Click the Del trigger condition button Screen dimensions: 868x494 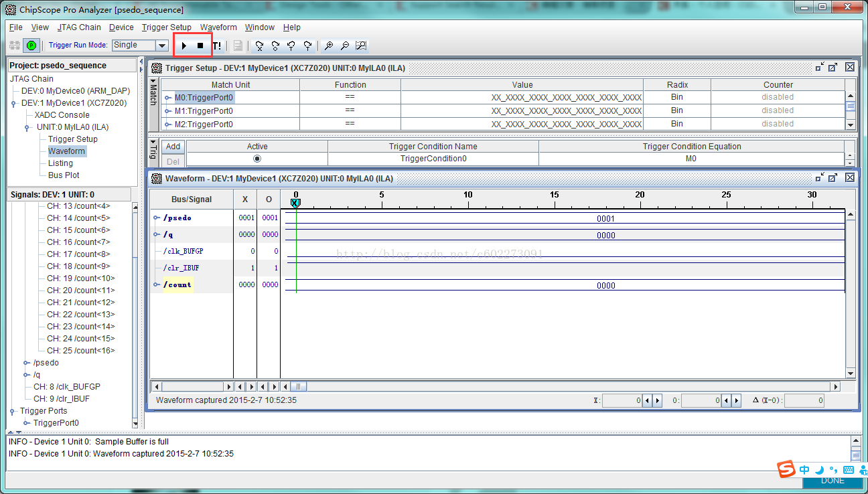point(173,161)
